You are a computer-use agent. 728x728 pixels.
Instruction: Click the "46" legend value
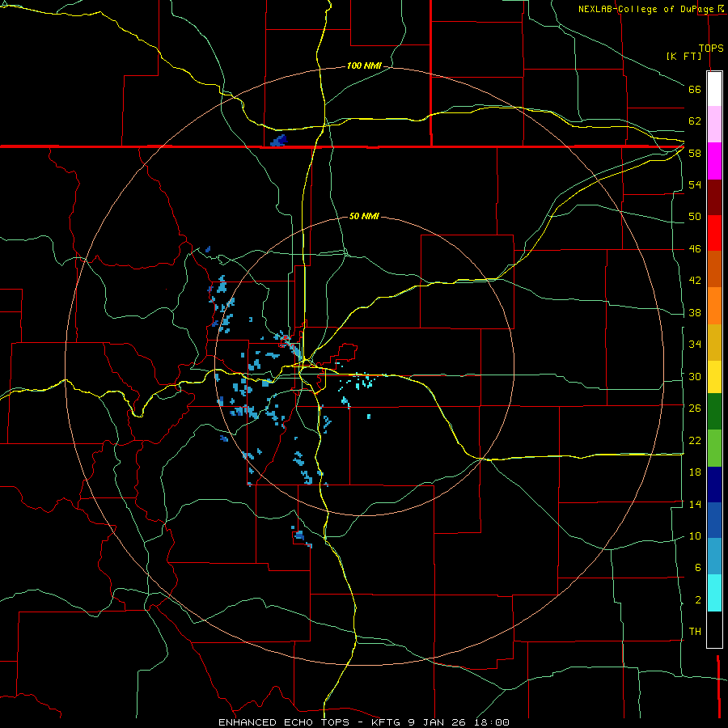pos(695,249)
